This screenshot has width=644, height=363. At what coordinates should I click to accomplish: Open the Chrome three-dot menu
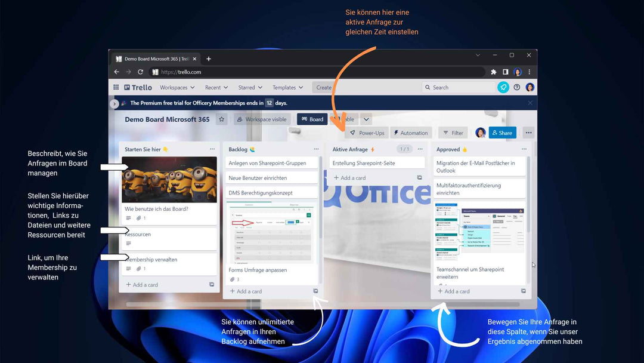tap(530, 72)
